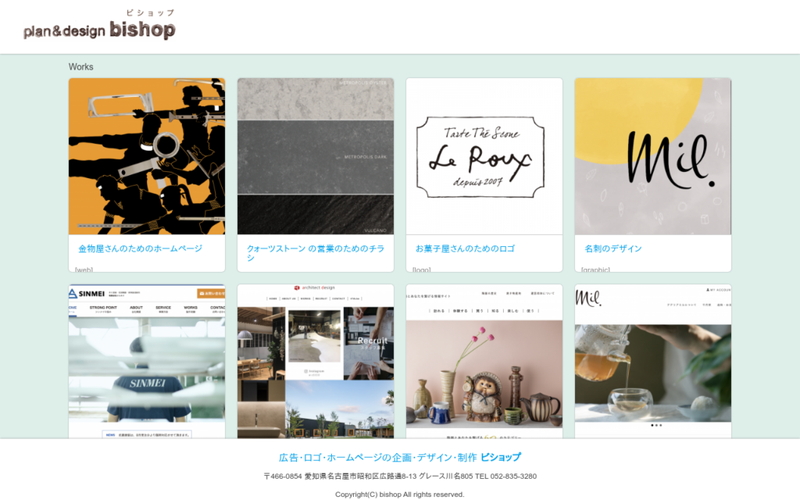Follow the 名刺のデザイン link

point(613,248)
